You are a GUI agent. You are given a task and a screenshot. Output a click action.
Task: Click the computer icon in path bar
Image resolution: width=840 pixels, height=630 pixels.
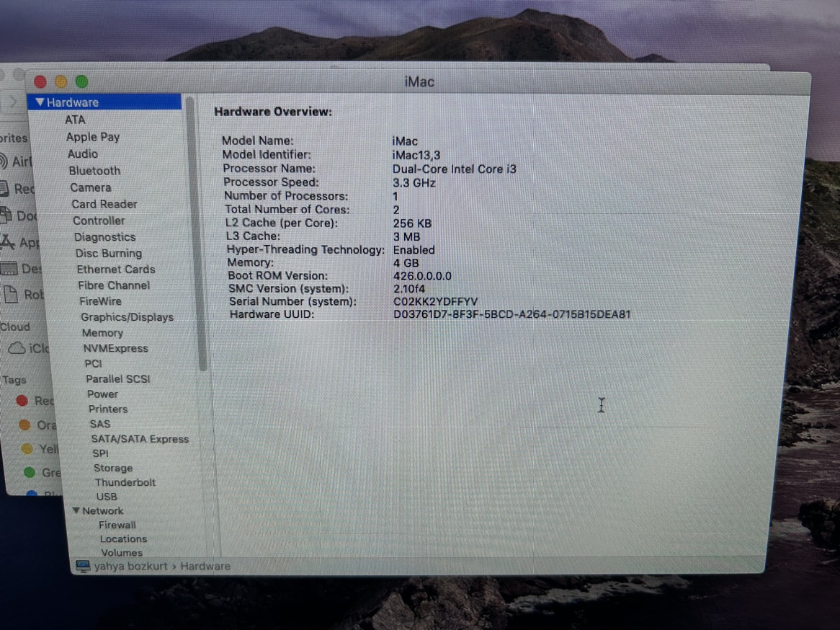coord(83,566)
